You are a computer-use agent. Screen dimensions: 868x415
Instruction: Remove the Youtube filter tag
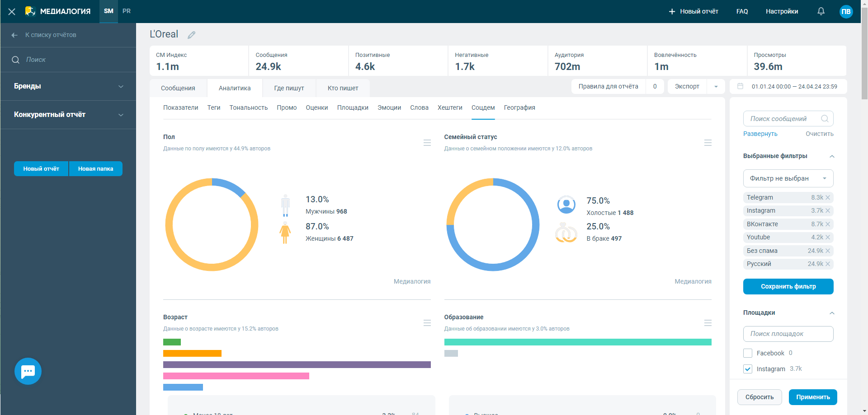point(828,238)
